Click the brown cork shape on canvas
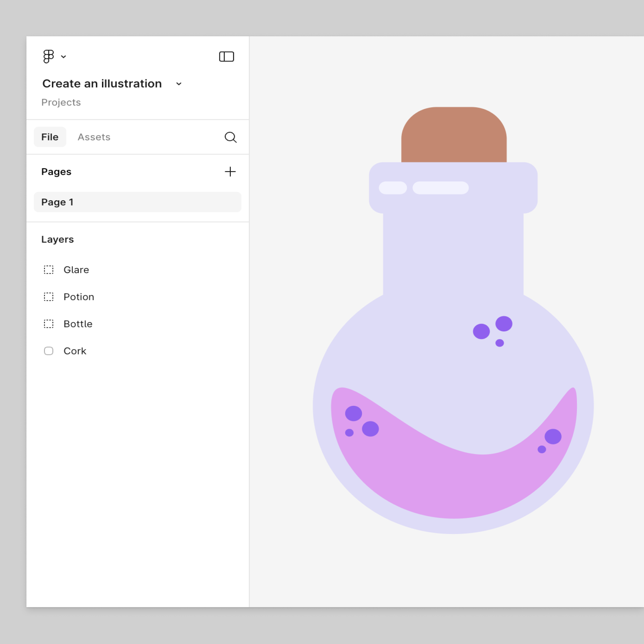Image resolution: width=644 pixels, height=644 pixels. pos(454,136)
